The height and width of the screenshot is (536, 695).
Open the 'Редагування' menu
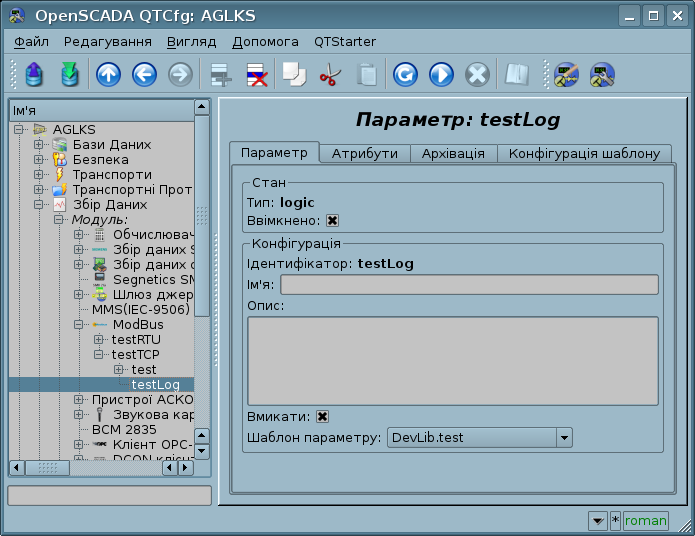[108, 42]
